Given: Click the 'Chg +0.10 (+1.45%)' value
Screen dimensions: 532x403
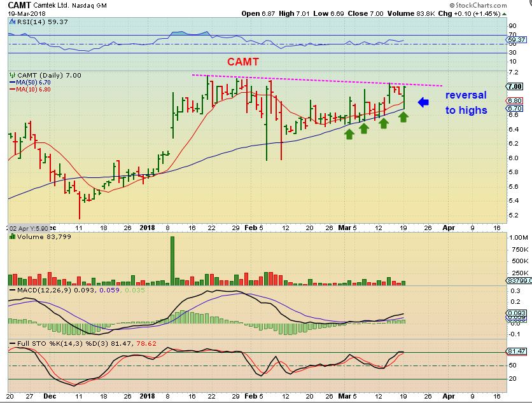Looking at the screenshot, I should tap(470, 13).
